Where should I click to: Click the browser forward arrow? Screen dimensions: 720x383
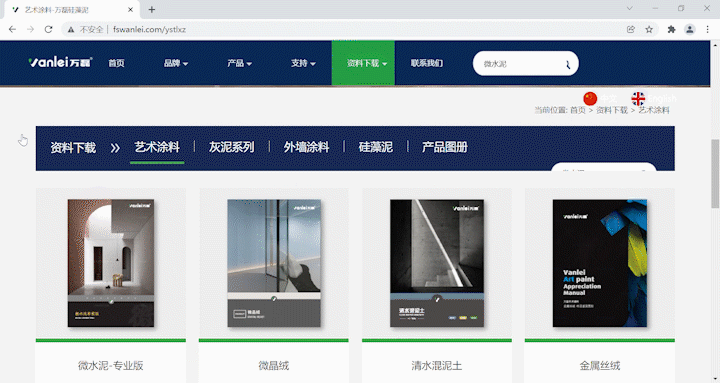30,29
